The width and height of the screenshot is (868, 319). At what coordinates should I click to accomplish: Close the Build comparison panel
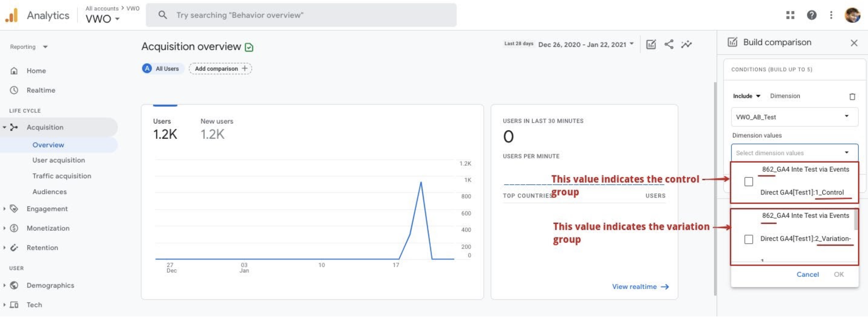click(853, 43)
